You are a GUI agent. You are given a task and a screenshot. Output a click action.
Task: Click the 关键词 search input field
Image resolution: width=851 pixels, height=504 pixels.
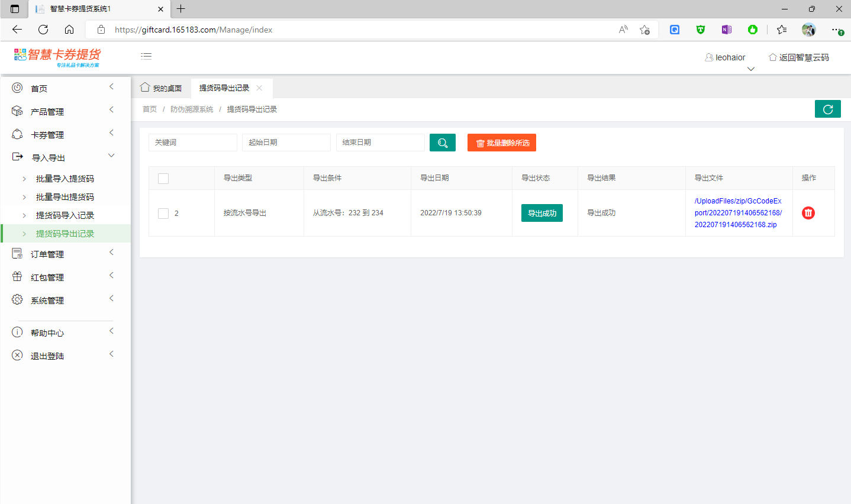coord(192,143)
